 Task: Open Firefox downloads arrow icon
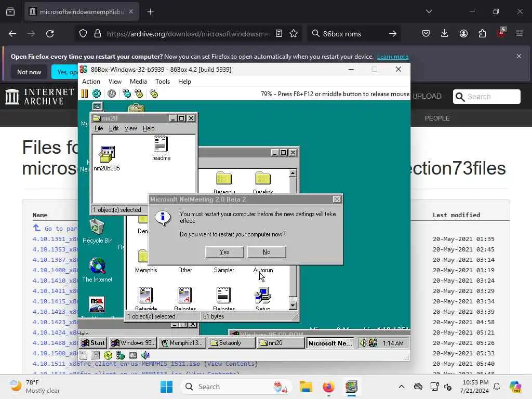click(445, 34)
